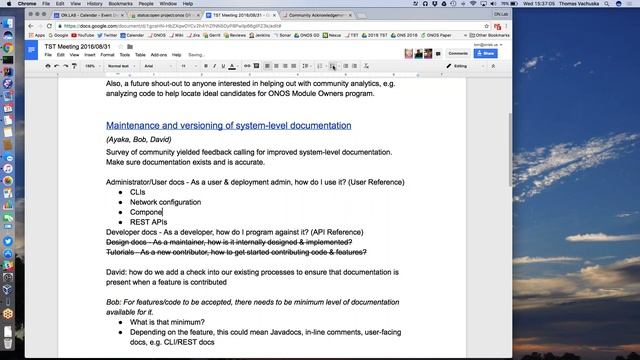Viewport: 640px width, 360px height.
Task: Click the document title TST Meeting 2016/08/31
Action: click(x=78, y=47)
